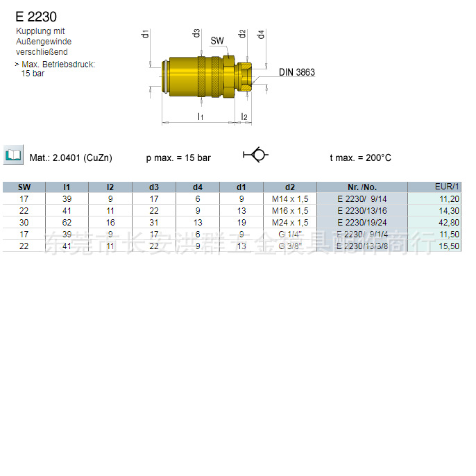
Task: Click the SW value 30
Action: [x=24, y=223]
